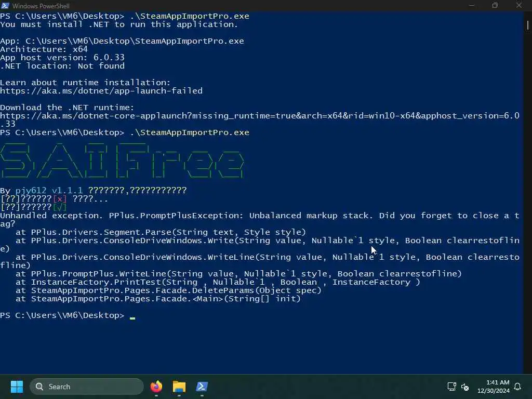The image size is (532, 399).
Task: Click the last prompt with the blinking cursor
Action: [x=68, y=315]
